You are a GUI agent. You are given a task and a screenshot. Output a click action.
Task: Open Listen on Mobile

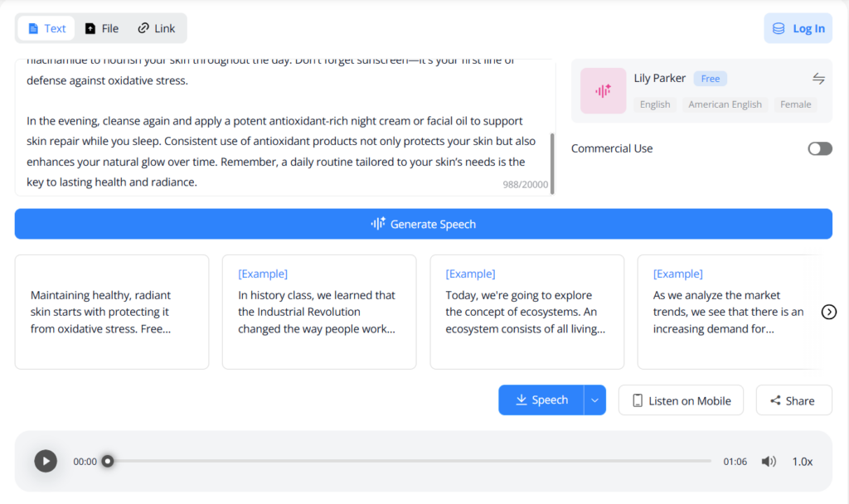pyautogui.click(x=681, y=400)
